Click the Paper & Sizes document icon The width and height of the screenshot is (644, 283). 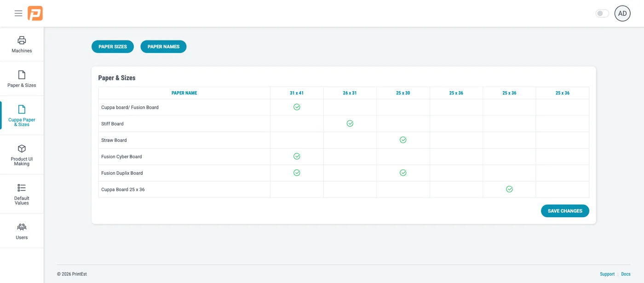22,75
